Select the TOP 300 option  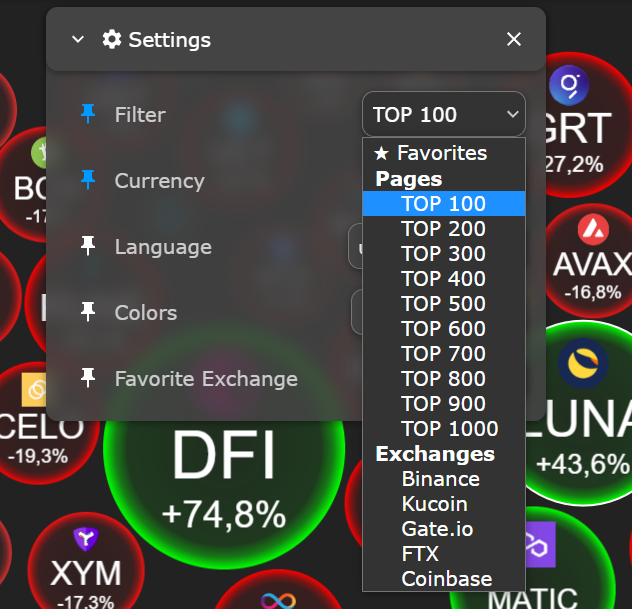[x=444, y=254]
